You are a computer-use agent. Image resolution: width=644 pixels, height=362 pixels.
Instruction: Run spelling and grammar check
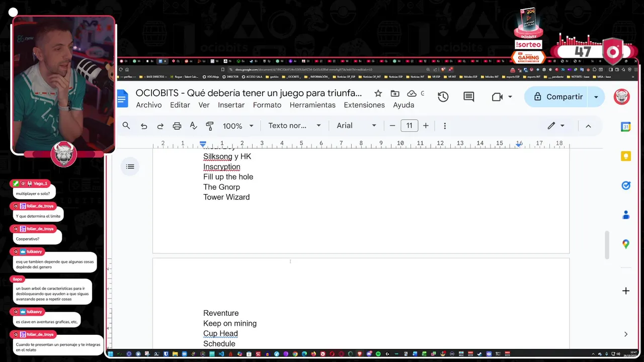[193, 126]
